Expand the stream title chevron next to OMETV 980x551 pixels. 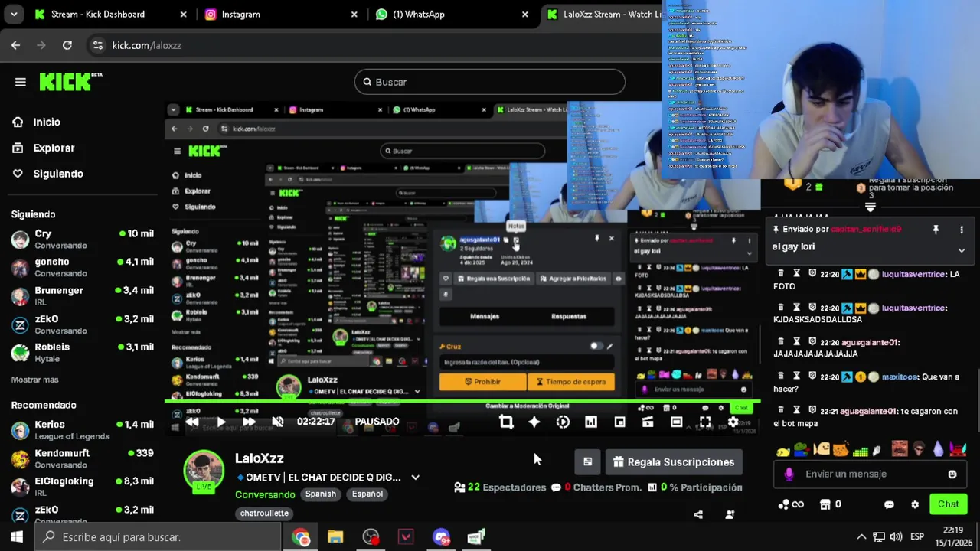coord(415,478)
